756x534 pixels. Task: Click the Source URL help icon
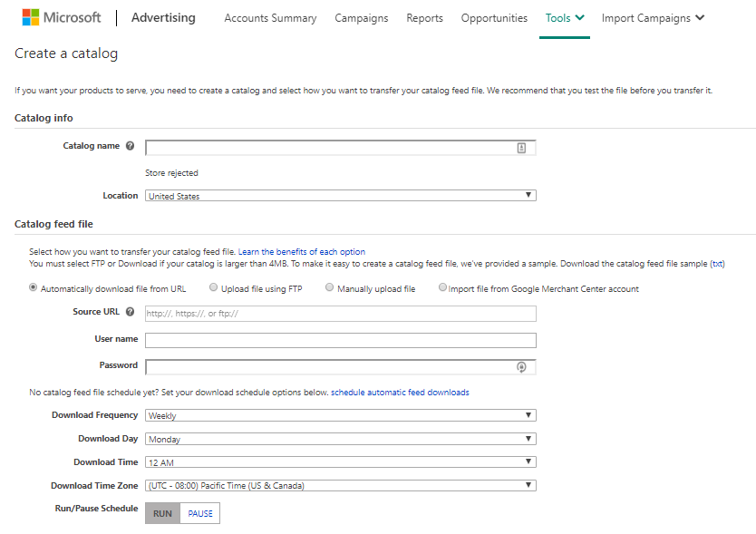click(130, 313)
